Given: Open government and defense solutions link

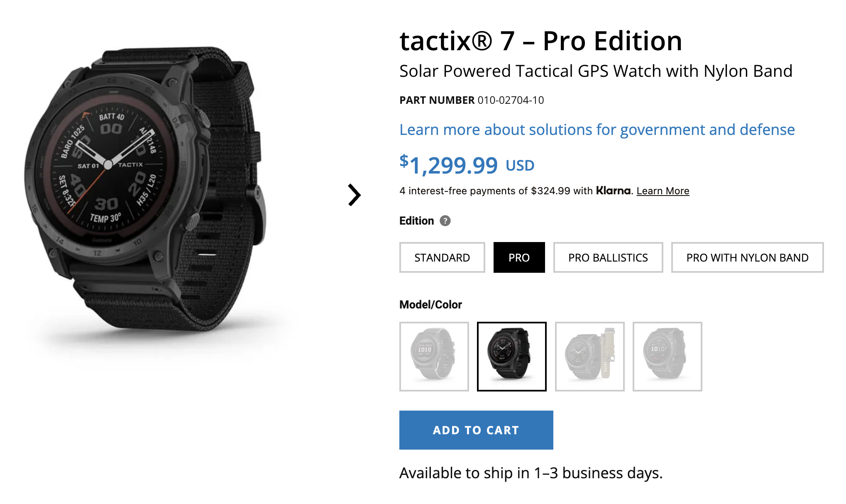Looking at the screenshot, I should [x=597, y=130].
